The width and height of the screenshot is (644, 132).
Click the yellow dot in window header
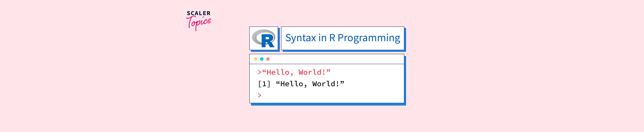pyautogui.click(x=255, y=59)
